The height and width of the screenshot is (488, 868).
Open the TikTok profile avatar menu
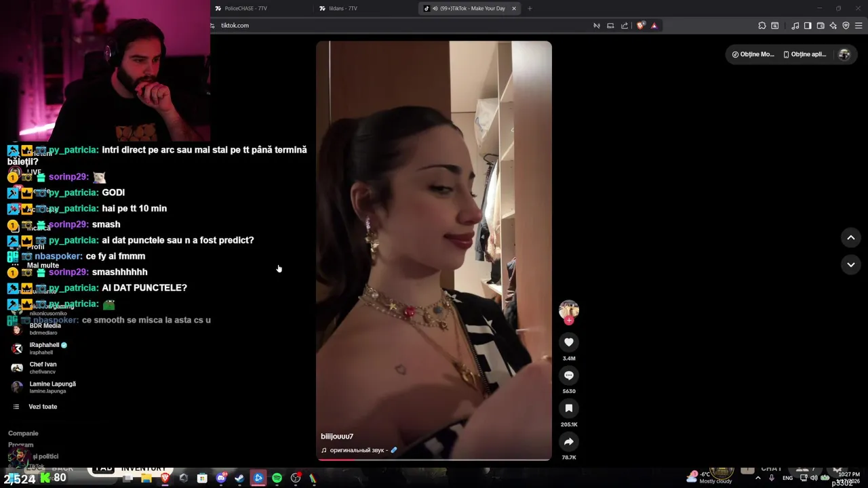coord(844,55)
